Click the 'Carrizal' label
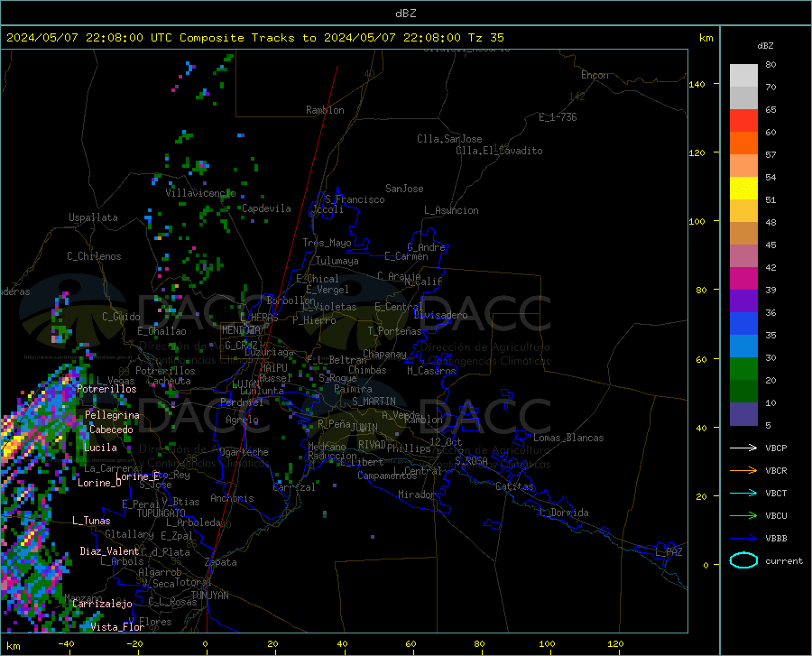Viewport: 812px width, 656px height. click(x=294, y=488)
